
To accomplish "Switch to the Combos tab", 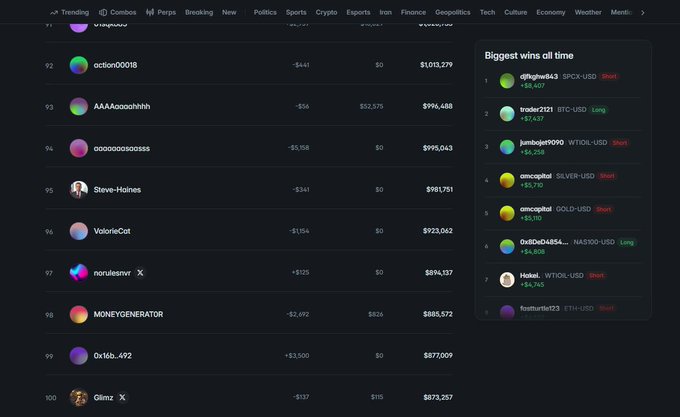I will pyautogui.click(x=118, y=12).
